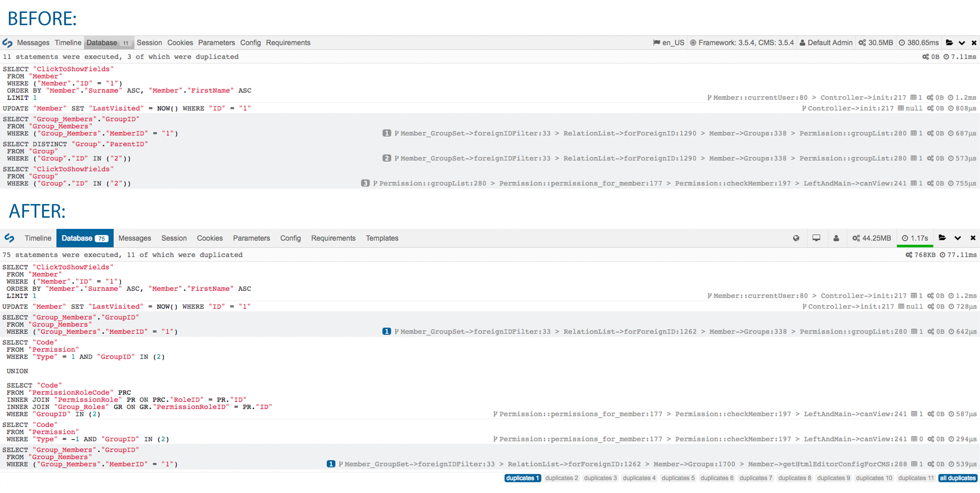Collapse the lower debugbar with chevron
This screenshot has height=493, width=980.
pos(958,238)
